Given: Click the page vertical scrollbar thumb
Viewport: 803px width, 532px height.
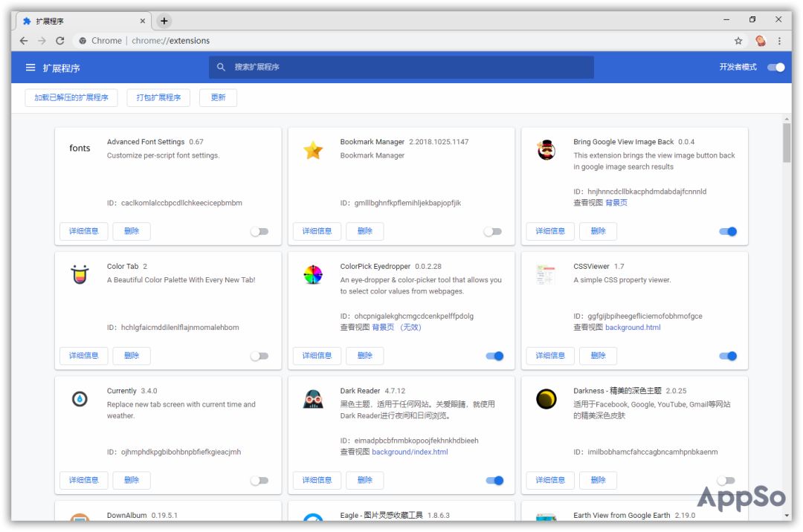Looking at the screenshot, I should tap(787, 143).
